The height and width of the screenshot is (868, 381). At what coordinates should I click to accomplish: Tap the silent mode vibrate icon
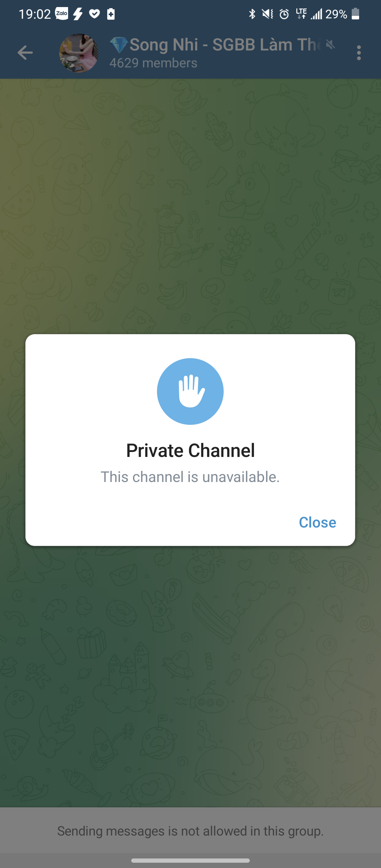tap(268, 14)
